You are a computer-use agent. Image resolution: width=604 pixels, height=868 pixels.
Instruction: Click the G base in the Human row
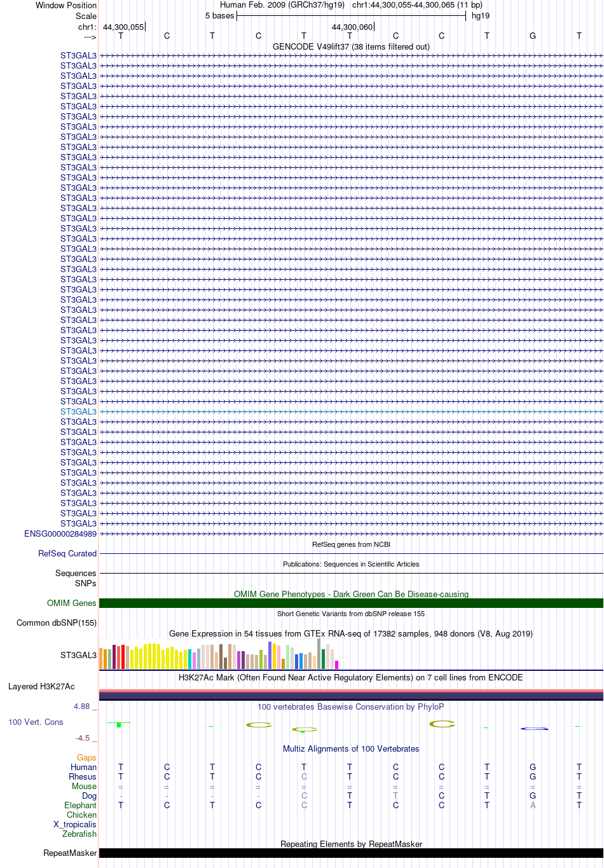pyautogui.click(x=533, y=767)
